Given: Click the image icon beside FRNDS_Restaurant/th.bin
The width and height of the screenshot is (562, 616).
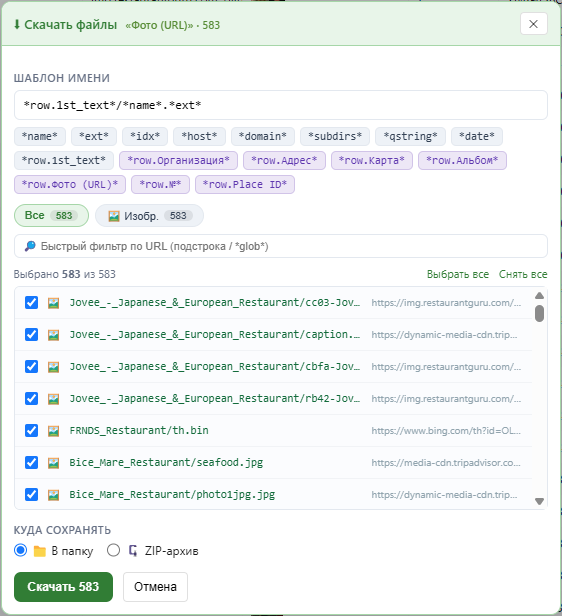Looking at the screenshot, I should tap(53, 431).
